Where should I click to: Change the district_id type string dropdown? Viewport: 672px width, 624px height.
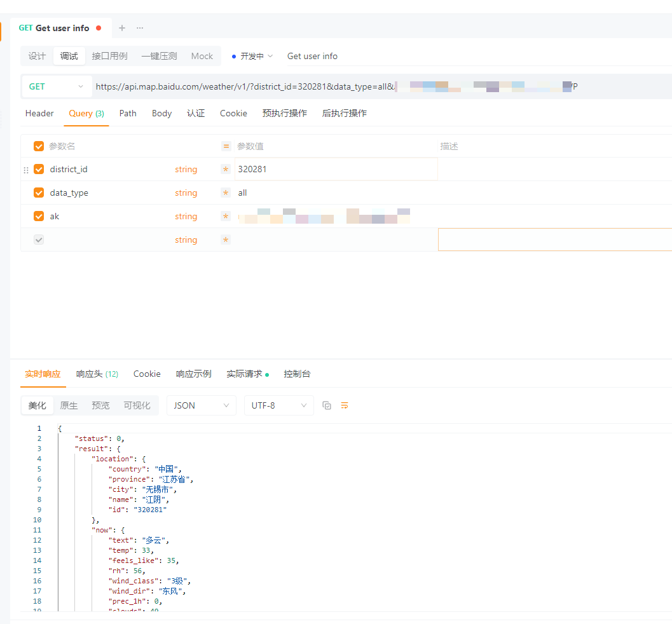pos(186,169)
